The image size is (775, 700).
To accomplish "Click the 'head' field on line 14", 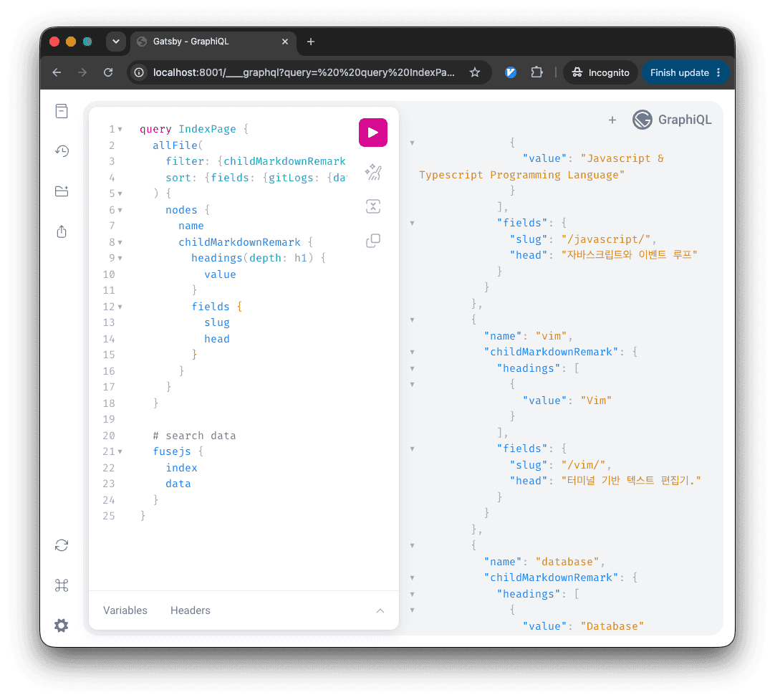I will (x=217, y=339).
